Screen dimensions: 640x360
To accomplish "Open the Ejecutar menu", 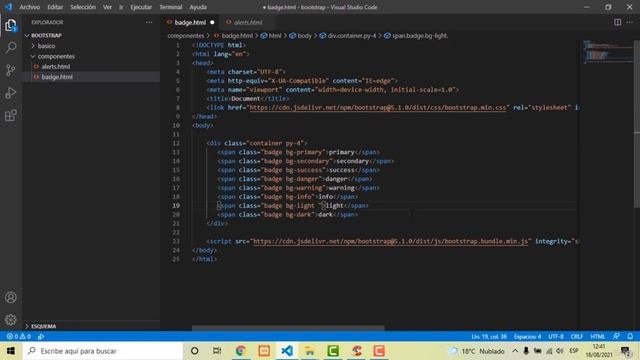I will point(141,7).
